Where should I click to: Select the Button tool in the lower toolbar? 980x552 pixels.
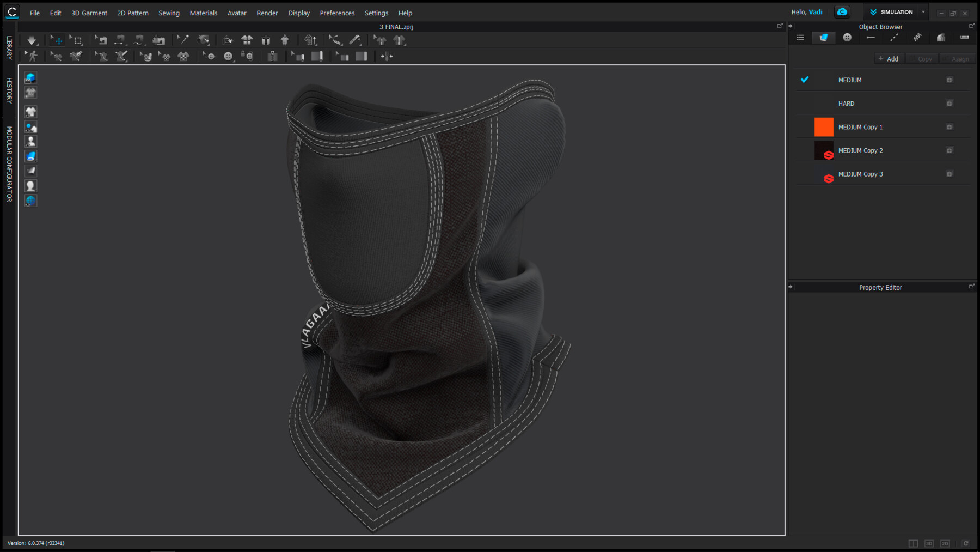point(229,56)
